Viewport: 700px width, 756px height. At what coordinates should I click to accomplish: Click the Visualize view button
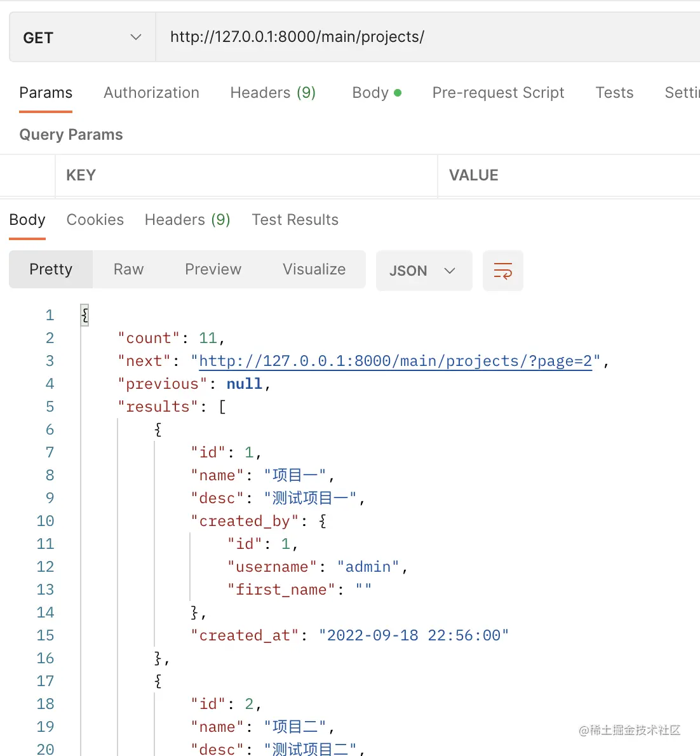coord(314,269)
